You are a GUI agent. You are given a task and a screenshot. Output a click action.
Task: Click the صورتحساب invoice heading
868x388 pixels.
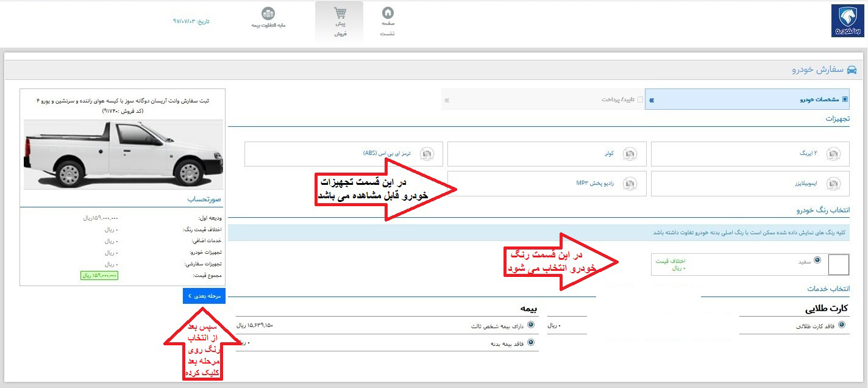(205, 199)
